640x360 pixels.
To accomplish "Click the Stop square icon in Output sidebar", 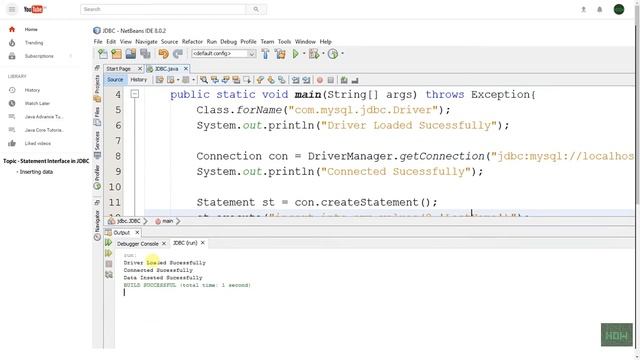I will coord(109,264).
